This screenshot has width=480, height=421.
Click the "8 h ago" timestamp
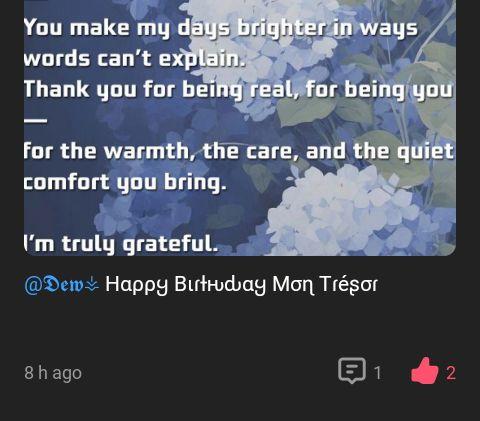[53, 373]
